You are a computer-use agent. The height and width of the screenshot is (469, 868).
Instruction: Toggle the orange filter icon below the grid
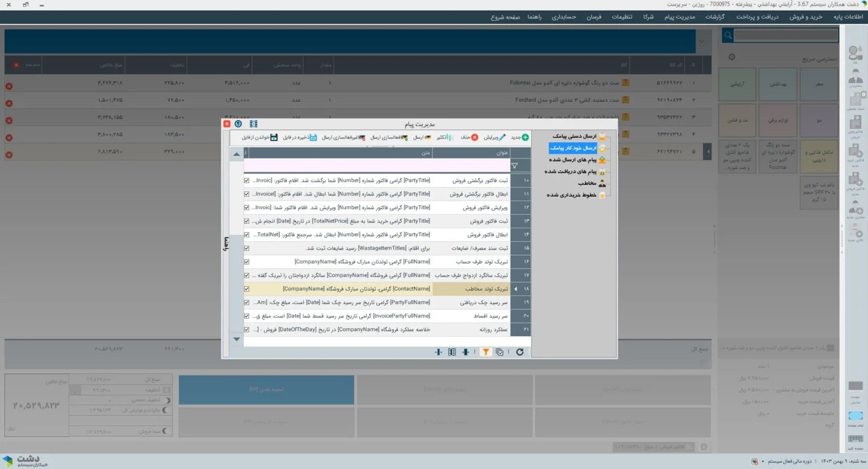485,352
